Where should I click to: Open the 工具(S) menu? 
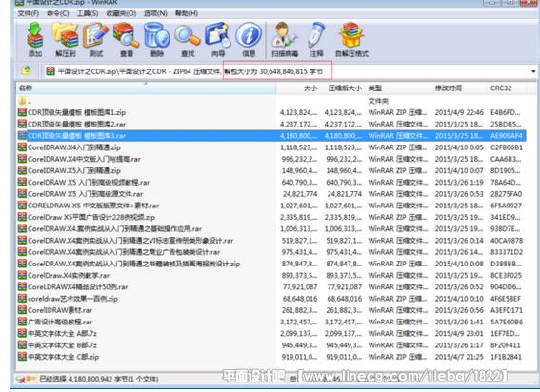coord(88,13)
